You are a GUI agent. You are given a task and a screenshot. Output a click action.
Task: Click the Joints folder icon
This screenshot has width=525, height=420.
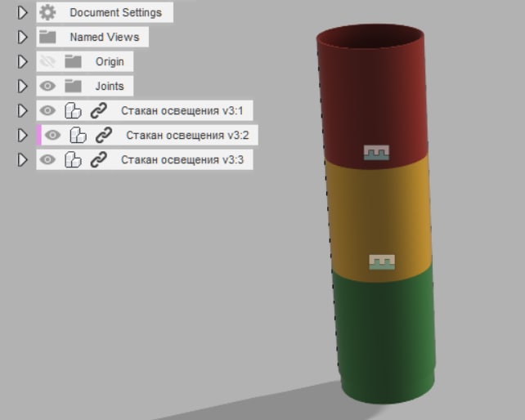(73, 86)
